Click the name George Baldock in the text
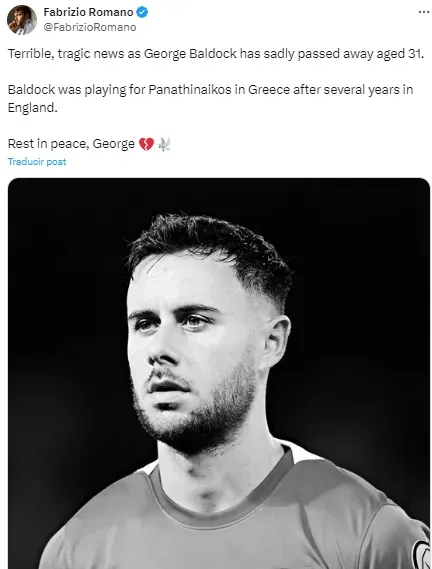Image resolution: width=432 pixels, height=569 pixels. [x=190, y=54]
